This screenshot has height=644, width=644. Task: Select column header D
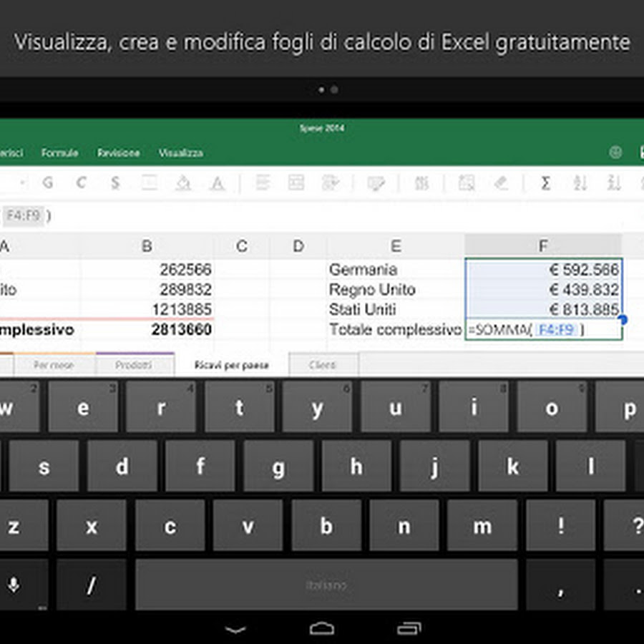click(298, 246)
